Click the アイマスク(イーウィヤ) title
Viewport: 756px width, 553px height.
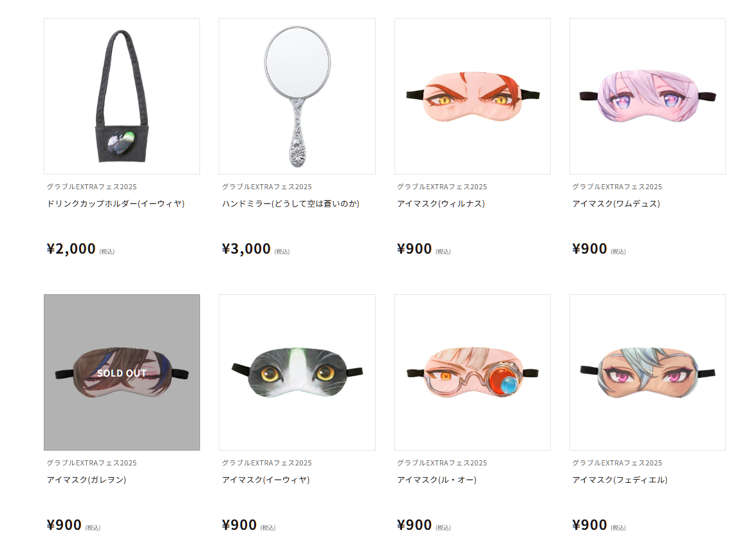coord(266,480)
